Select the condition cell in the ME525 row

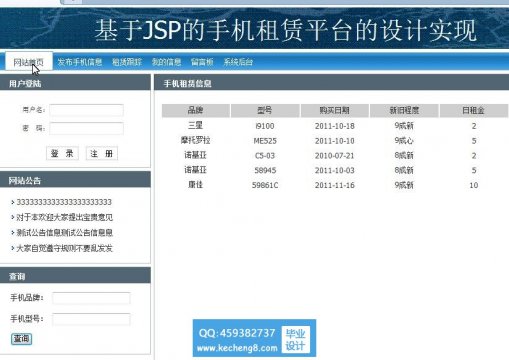click(404, 141)
